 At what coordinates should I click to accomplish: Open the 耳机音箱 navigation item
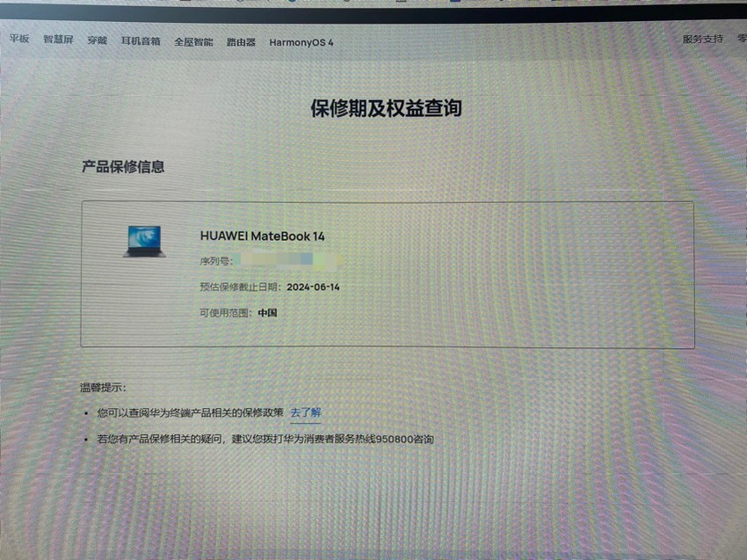[x=141, y=41]
